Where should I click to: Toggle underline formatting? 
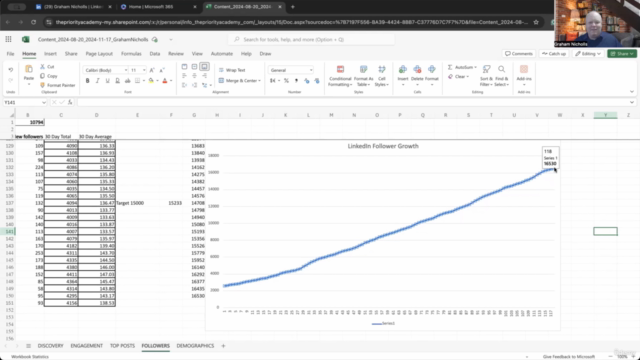click(x=107, y=81)
